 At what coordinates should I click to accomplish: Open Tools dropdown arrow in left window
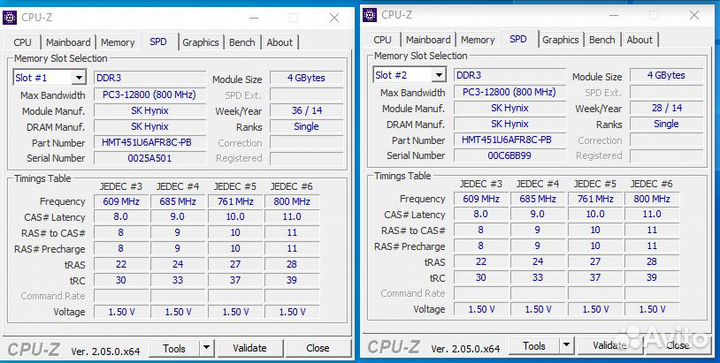tap(207, 349)
